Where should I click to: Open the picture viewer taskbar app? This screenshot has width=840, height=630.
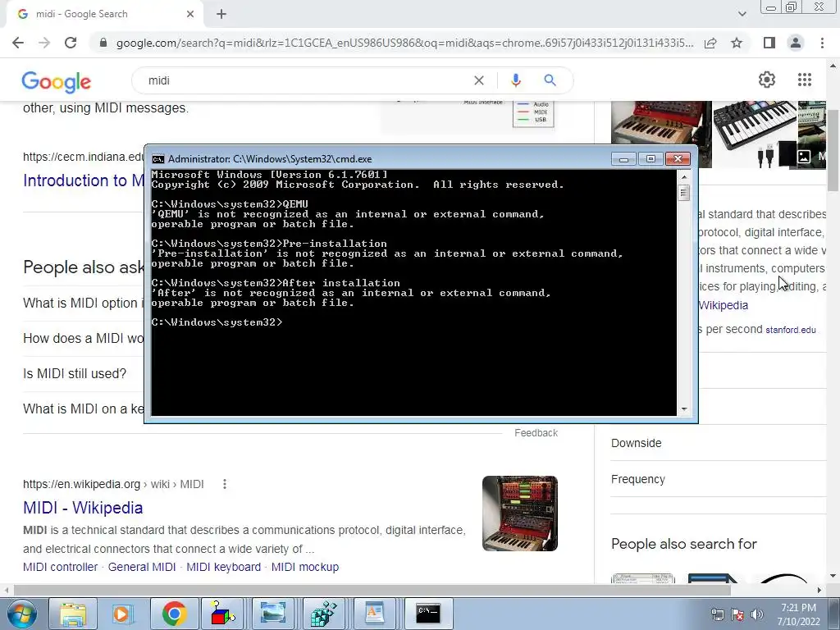[274, 614]
